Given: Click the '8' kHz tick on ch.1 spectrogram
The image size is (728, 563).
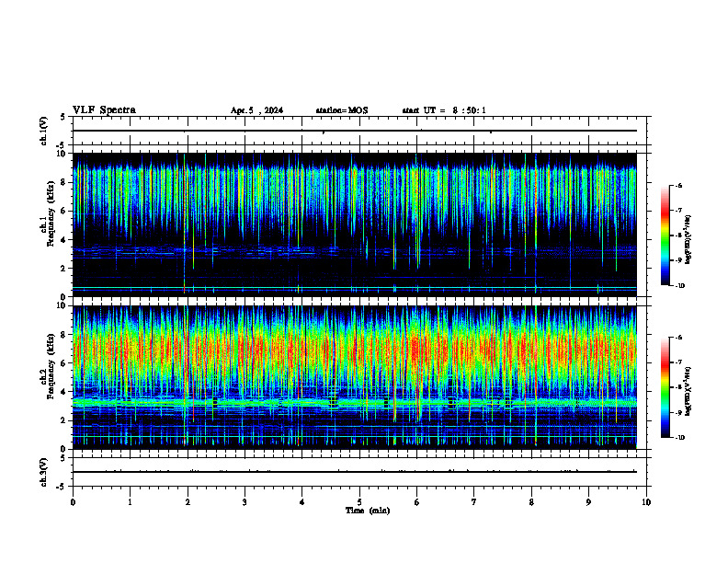Looking at the screenshot, I should (63, 182).
